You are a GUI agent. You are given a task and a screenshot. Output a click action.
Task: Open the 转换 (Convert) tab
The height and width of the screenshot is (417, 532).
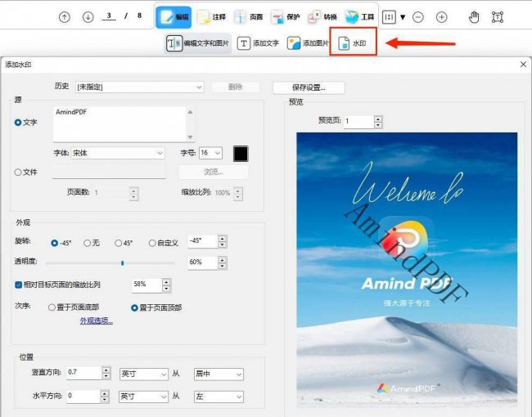point(322,17)
